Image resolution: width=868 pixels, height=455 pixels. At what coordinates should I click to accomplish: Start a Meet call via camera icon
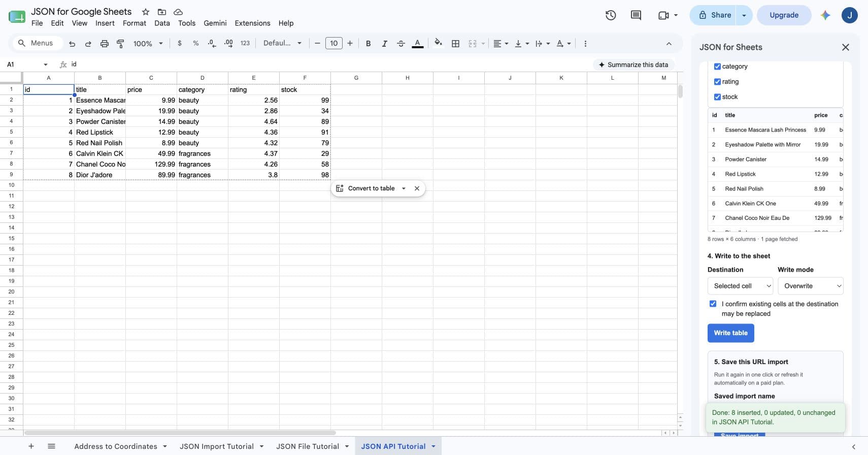tap(663, 15)
